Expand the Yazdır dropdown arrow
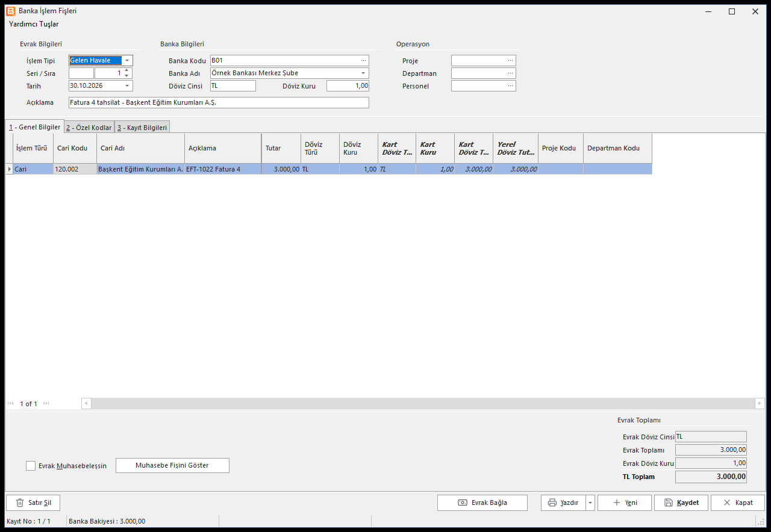771x532 pixels. [590, 503]
